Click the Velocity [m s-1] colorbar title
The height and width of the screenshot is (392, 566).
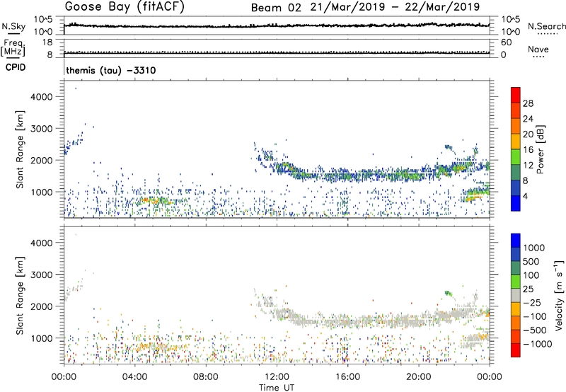558,295
